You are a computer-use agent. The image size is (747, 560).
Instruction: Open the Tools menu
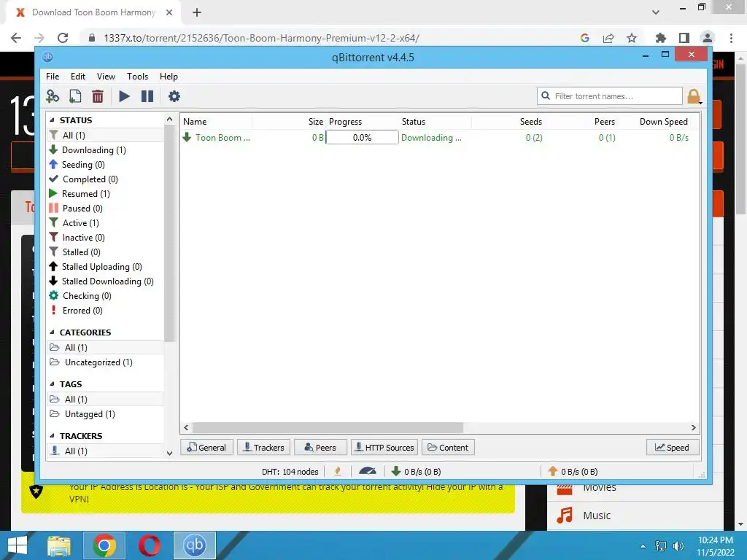[137, 76]
